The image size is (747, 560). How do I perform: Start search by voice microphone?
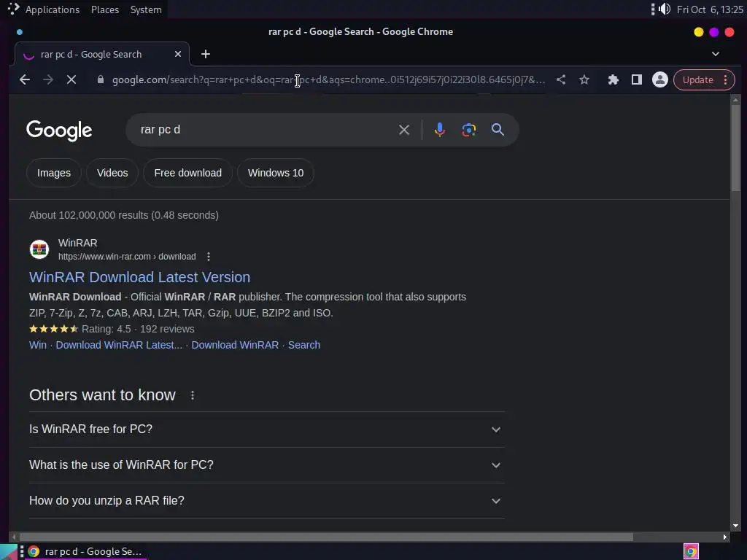pos(440,130)
